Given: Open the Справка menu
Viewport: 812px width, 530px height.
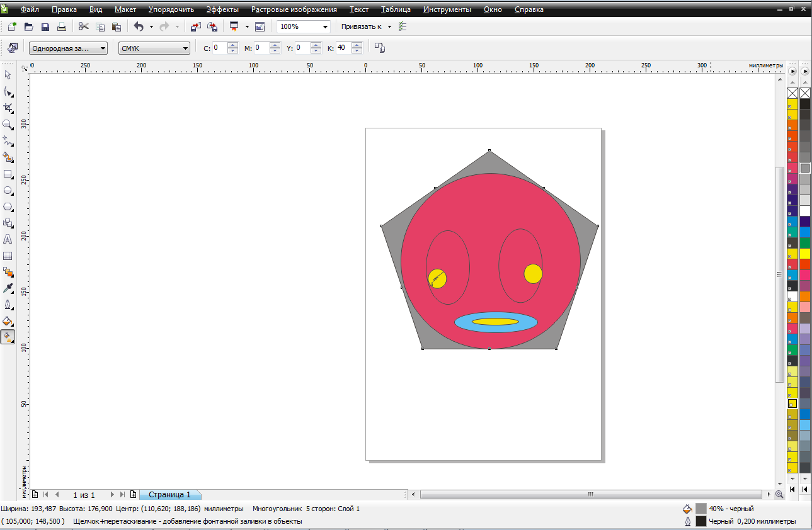Looking at the screenshot, I should tap(529, 9).
